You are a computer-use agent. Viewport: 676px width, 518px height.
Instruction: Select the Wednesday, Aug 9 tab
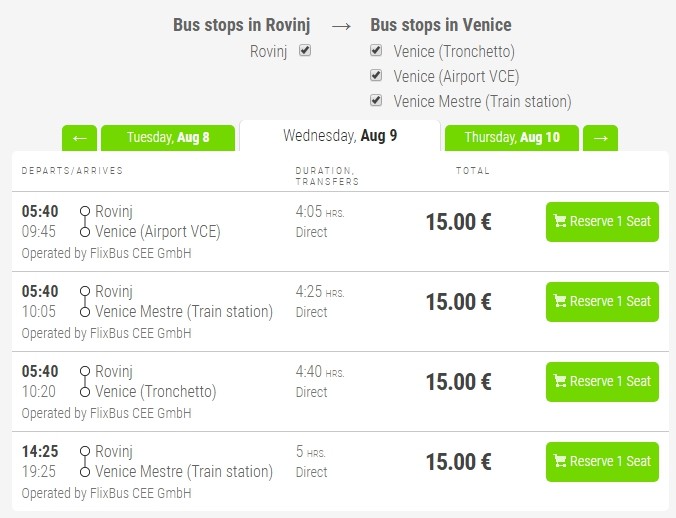340,136
